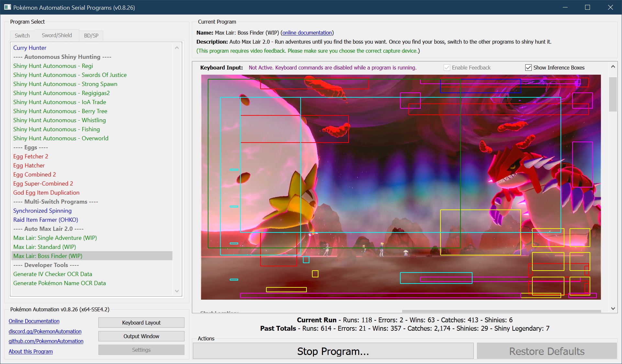Maximize the application window

587,7
